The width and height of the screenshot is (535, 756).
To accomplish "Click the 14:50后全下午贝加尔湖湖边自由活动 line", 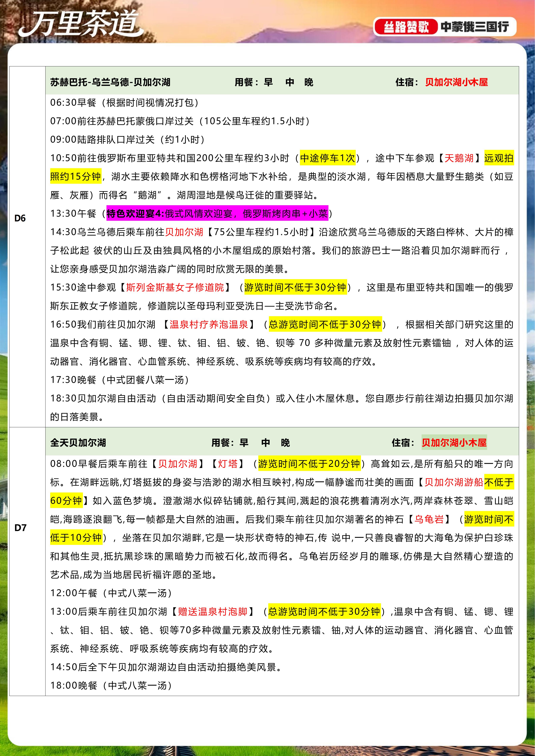I will [166, 667].
